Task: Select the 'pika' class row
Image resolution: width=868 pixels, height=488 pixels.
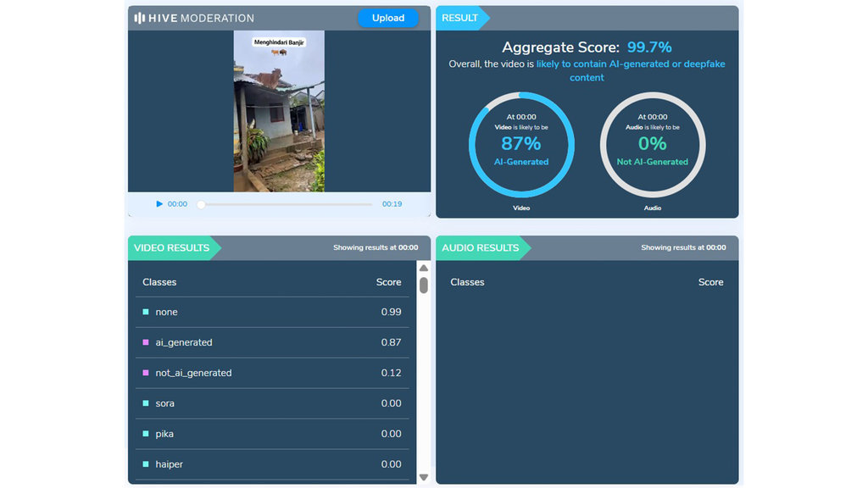Action: click(272, 434)
